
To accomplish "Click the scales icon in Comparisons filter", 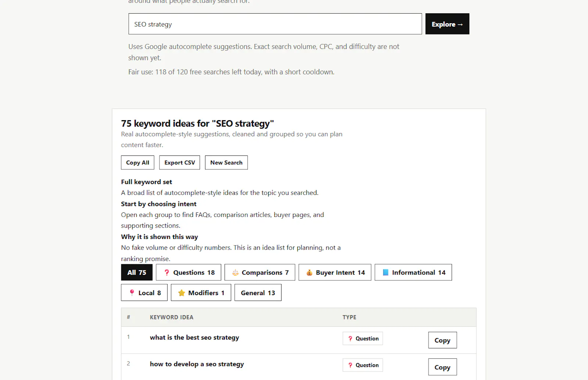I will click(x=235, y=272).
